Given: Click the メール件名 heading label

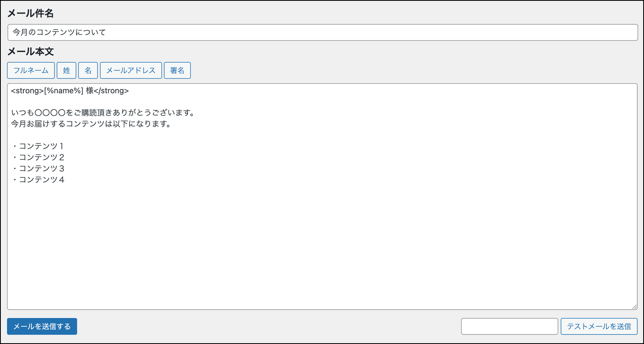Looking at the screenshot, I should pyautogui.click(x=30, y=13).
